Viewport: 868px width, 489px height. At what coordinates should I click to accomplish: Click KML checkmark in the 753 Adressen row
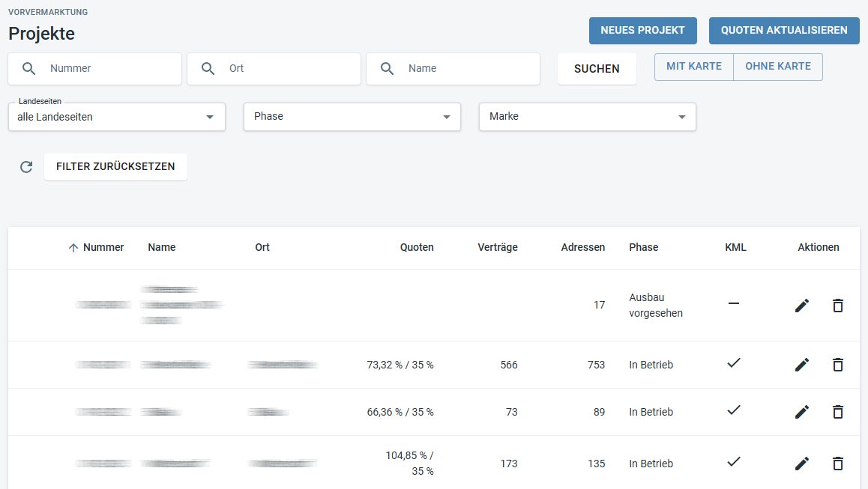pos(734,363)
